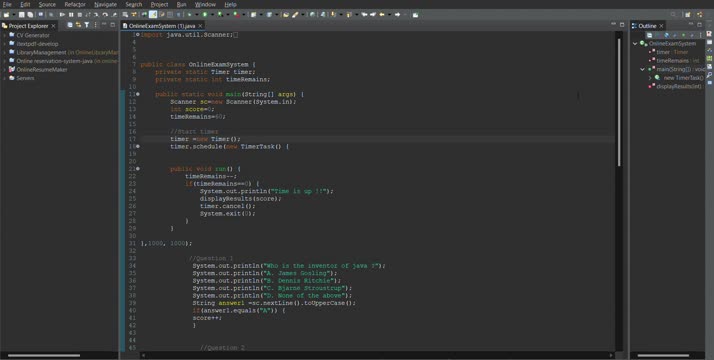The width and height of the screenshot is (714, 360).
Task: Click the Resume debug toolbar icon
Action: pyautogui.click(x=62, y=15)
